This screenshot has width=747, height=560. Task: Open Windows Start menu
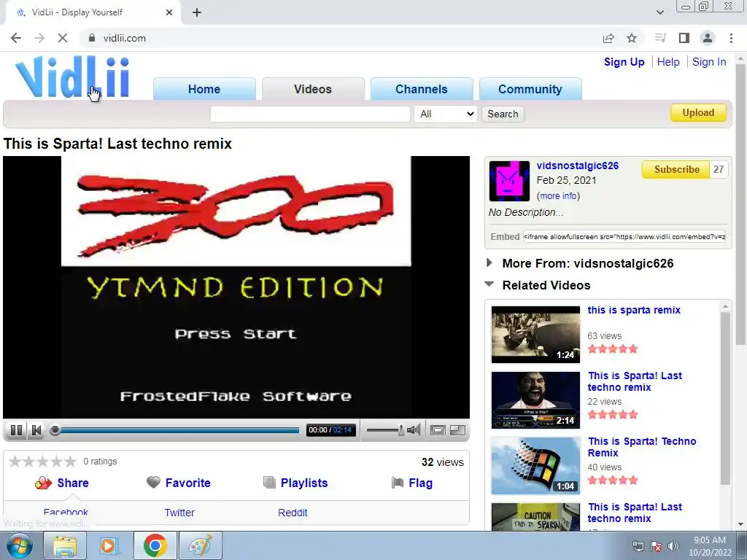(x=20, y=545)
